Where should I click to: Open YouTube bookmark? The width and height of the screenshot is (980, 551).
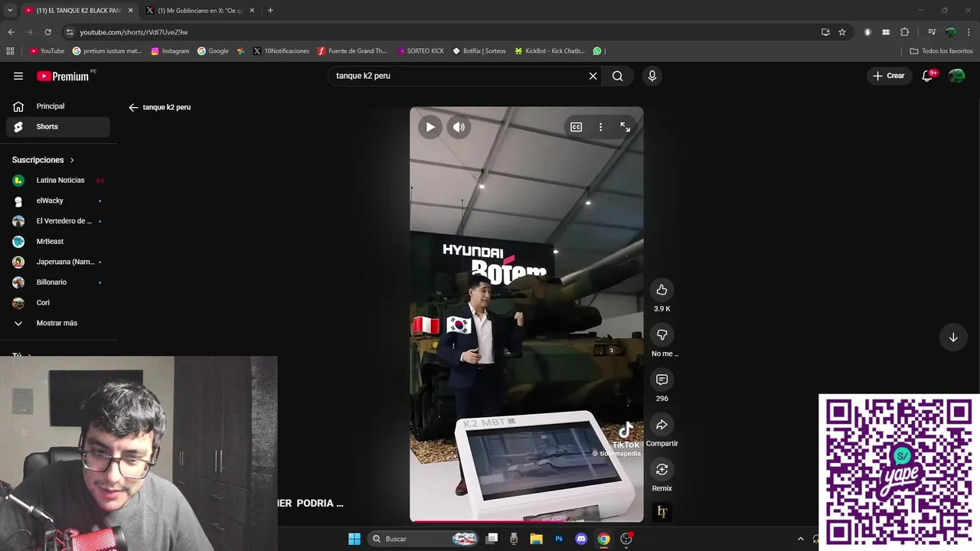(47, 51)
